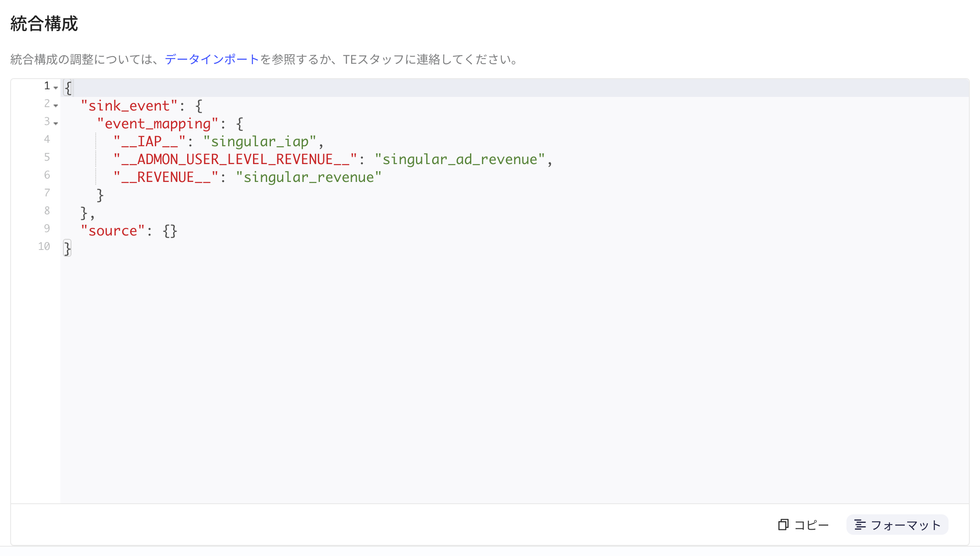980x556 pixels.
Task: Collapse the sink_event fold arrow on line 2
Action: [56, 105]
